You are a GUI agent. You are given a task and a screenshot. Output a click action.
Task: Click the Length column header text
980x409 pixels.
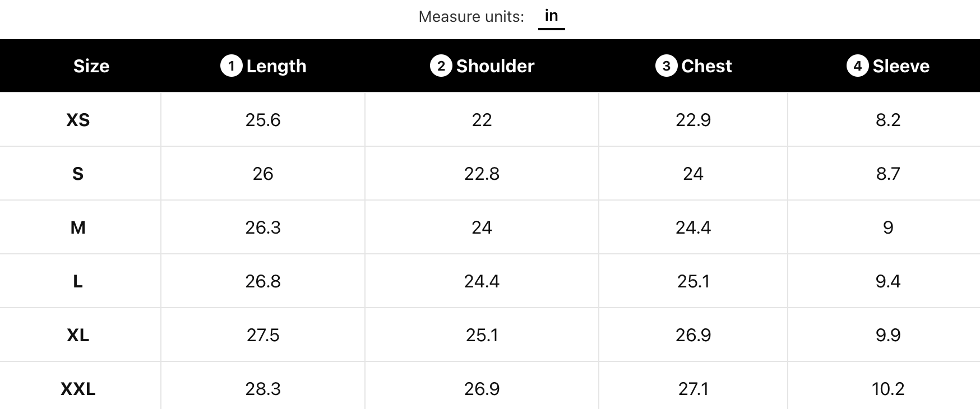click(x=276, y=66)
